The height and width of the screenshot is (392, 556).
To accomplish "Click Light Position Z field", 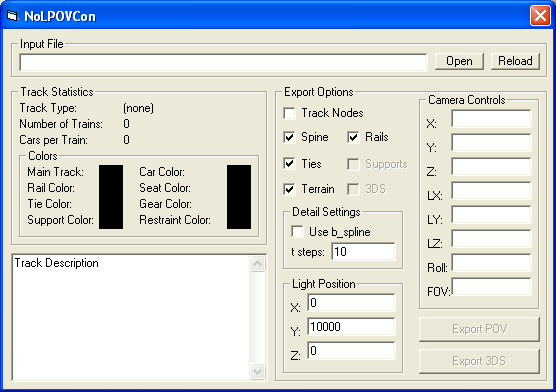I will point(351,350).
